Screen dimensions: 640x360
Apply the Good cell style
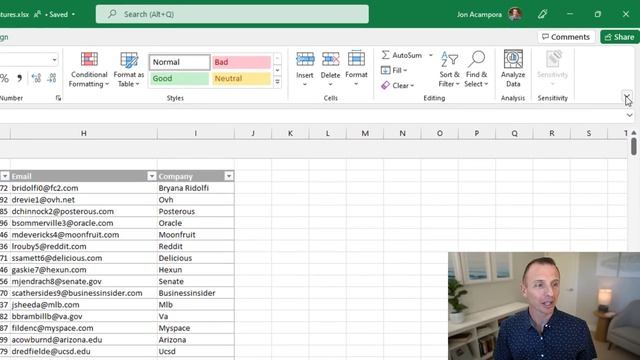(180, 78)
